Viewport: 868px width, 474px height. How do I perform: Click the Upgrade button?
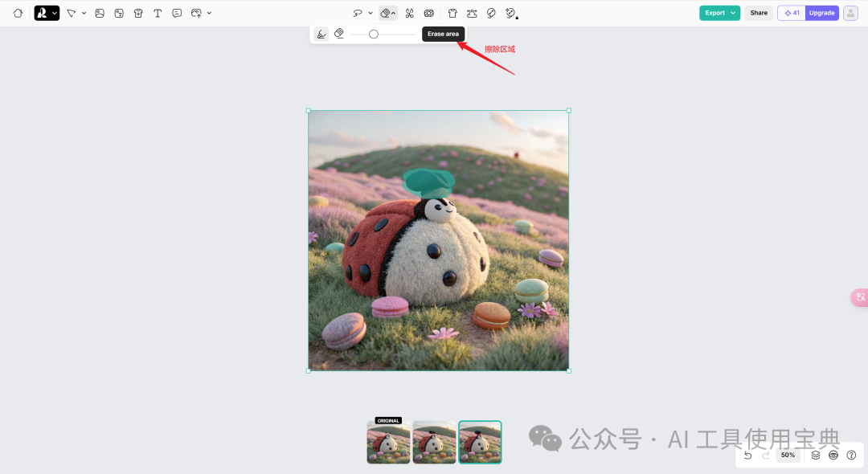tap(821, 13)
